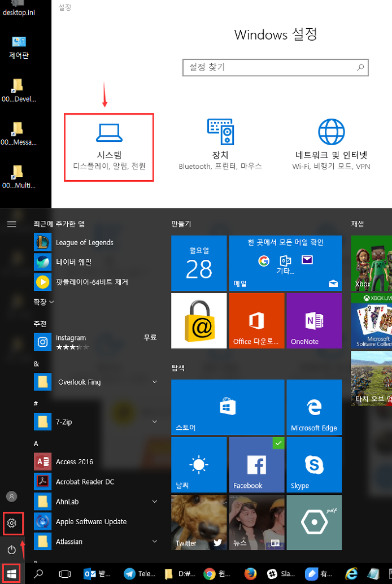Expand the 7-Zip folder
Image resolution: width=392 pixels, height=584 pixels.
[96, 422]
